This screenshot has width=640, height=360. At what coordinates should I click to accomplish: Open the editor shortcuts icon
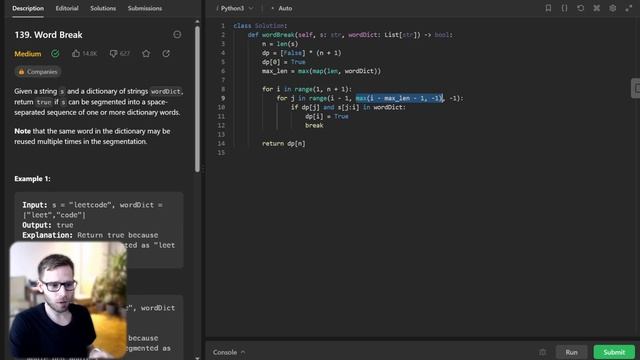[x=596, y=8]
